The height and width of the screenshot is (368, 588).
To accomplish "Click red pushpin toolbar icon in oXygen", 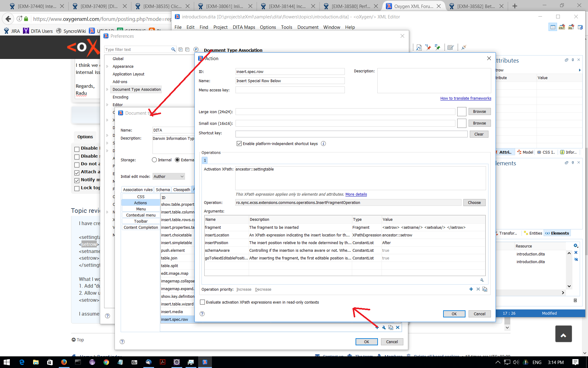I will pyautogui.click(x=428, y=47).
